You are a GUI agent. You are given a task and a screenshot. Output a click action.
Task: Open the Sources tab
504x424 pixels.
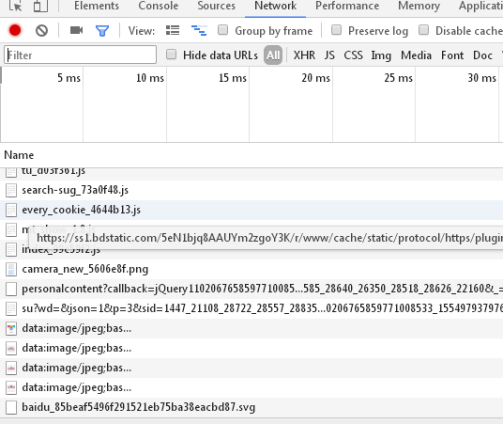[x=216, y=6]
